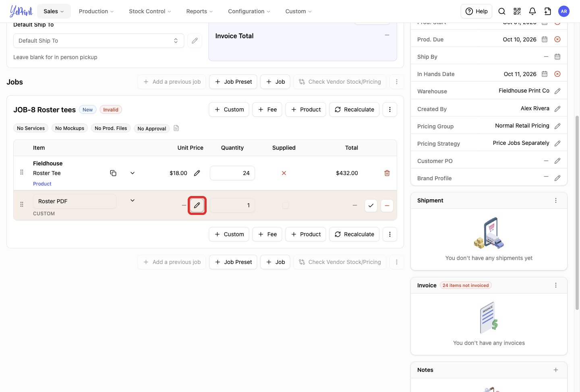The image size is (580, 392).
Task: Open the Help button
Action: pyautogui.click(x=476, y=11)
